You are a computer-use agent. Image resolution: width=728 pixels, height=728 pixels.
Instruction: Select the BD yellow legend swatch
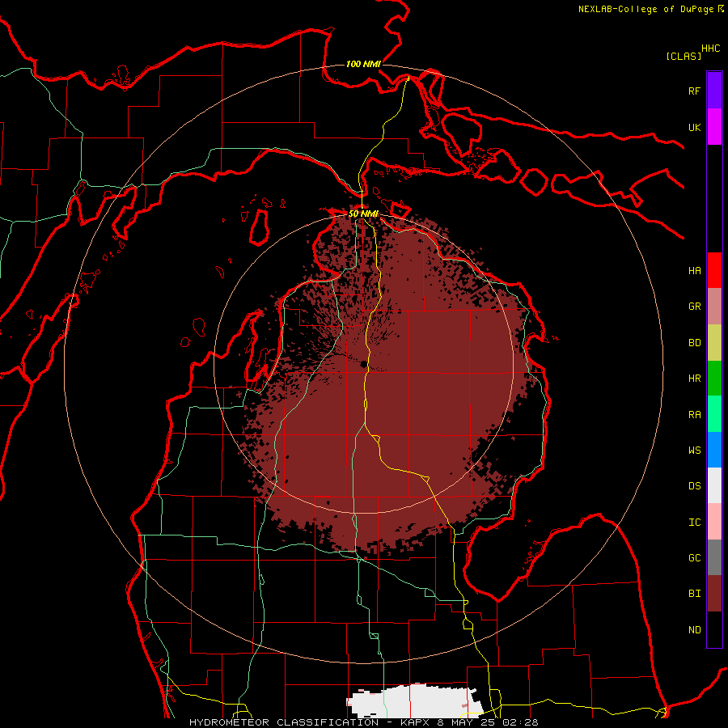[714, 343]
